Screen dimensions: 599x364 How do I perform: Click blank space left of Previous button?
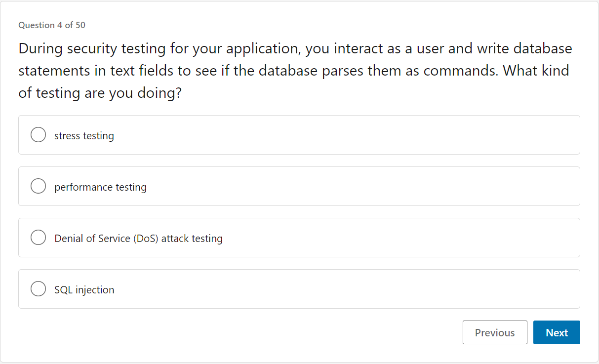247,332
